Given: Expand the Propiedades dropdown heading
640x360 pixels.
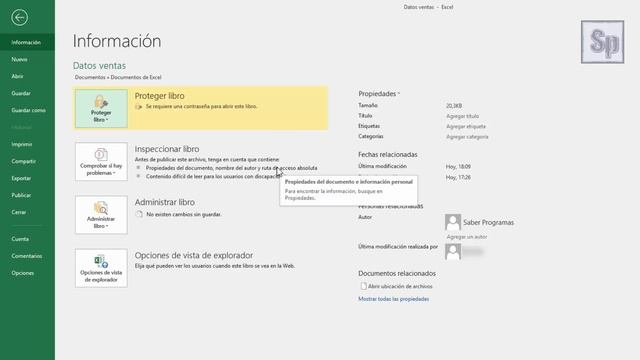Looking at the screenshot, I should (379, 94).
